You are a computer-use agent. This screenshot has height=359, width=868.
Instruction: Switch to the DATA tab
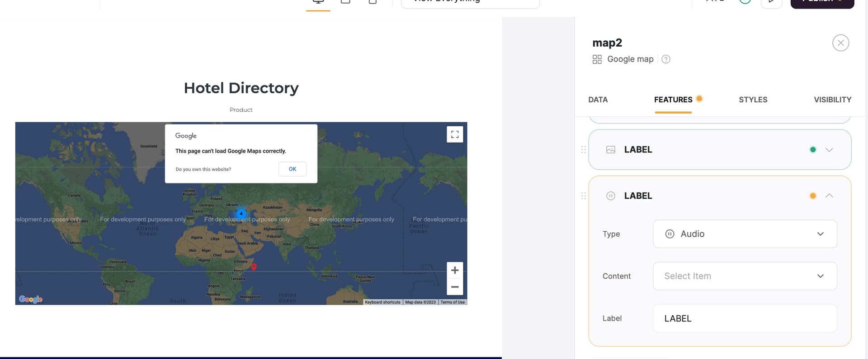pos(598,100)
